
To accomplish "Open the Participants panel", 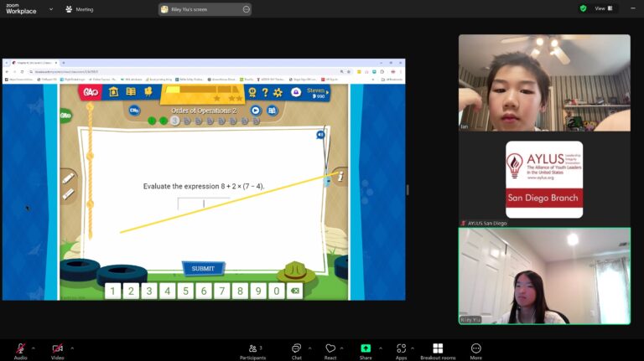I will [252, 351].
